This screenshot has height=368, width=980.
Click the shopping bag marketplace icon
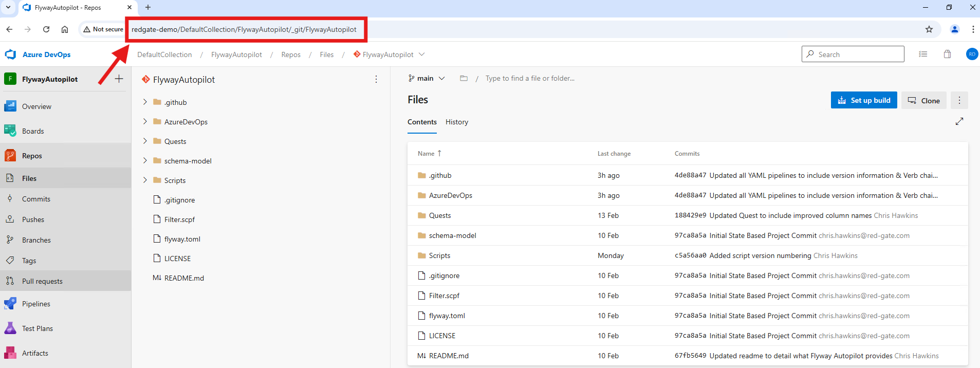click(x=947, y=54)
